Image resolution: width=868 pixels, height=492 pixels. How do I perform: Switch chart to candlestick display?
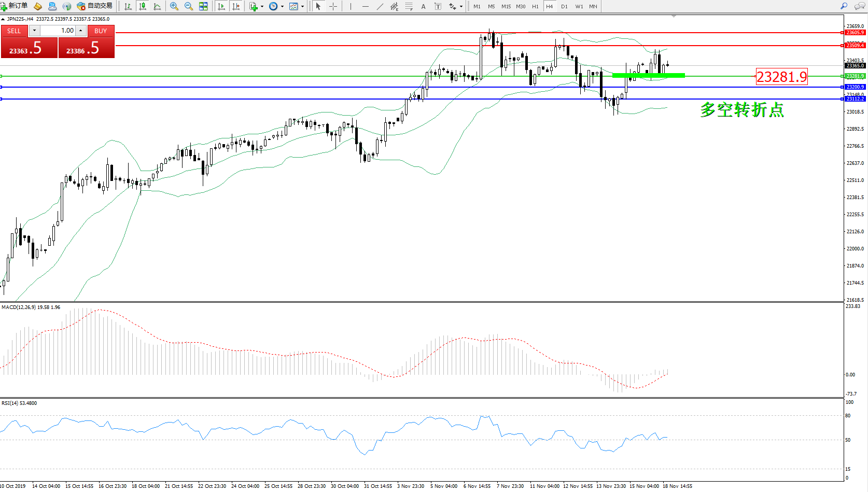pos(143,6)
